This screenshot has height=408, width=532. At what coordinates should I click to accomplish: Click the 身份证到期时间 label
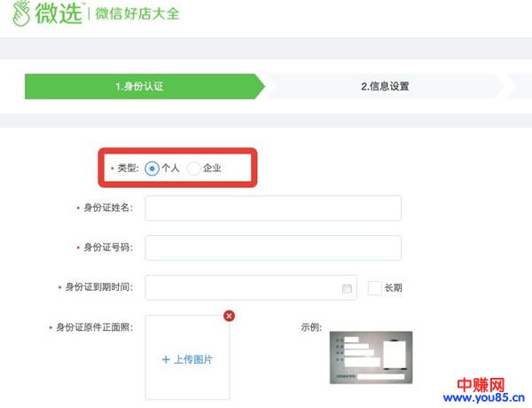98,288
